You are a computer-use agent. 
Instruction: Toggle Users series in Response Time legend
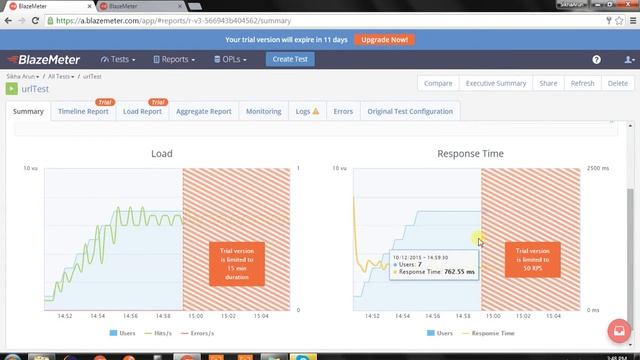click(440, 333)
